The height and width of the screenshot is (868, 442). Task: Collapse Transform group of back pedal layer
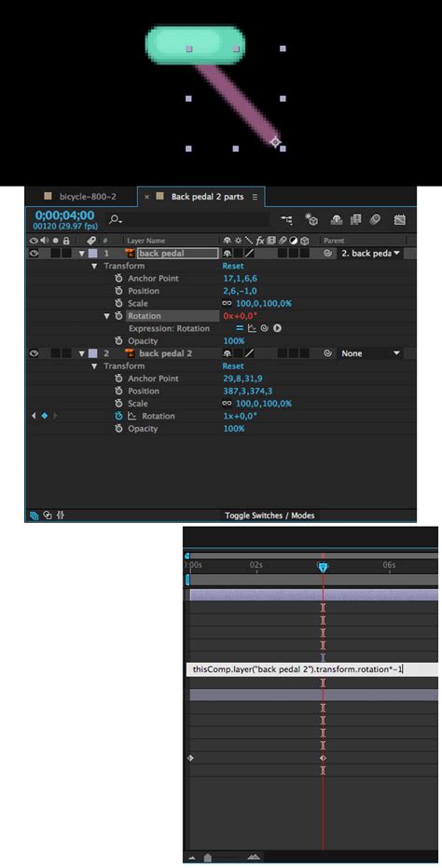(x=95, y=267)
